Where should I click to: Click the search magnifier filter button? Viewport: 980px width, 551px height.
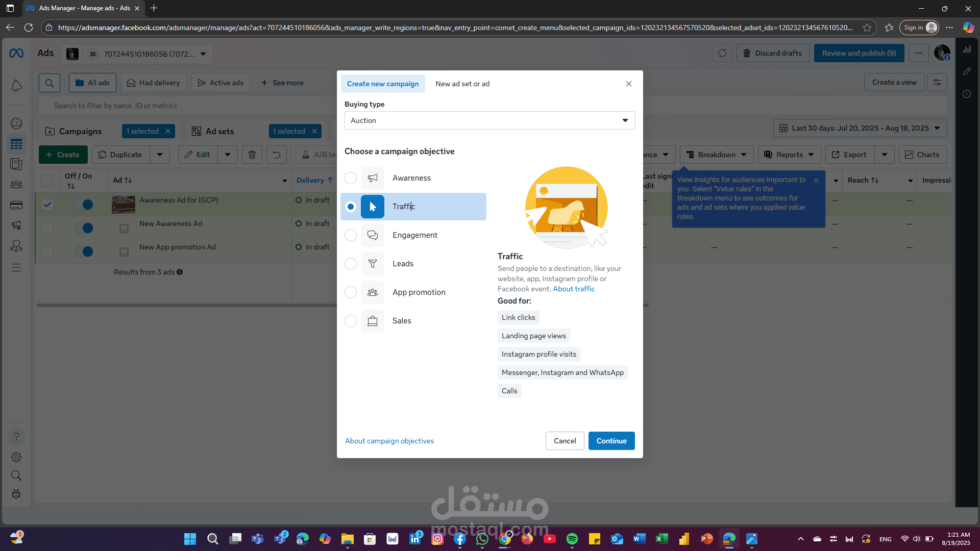click(50, 83)
